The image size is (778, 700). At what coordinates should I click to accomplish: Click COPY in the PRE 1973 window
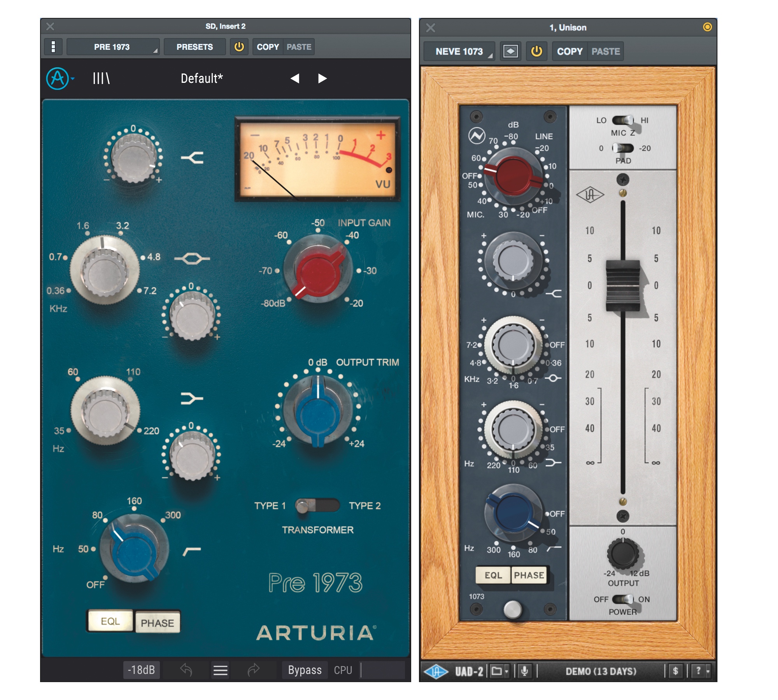coord(268,47)
